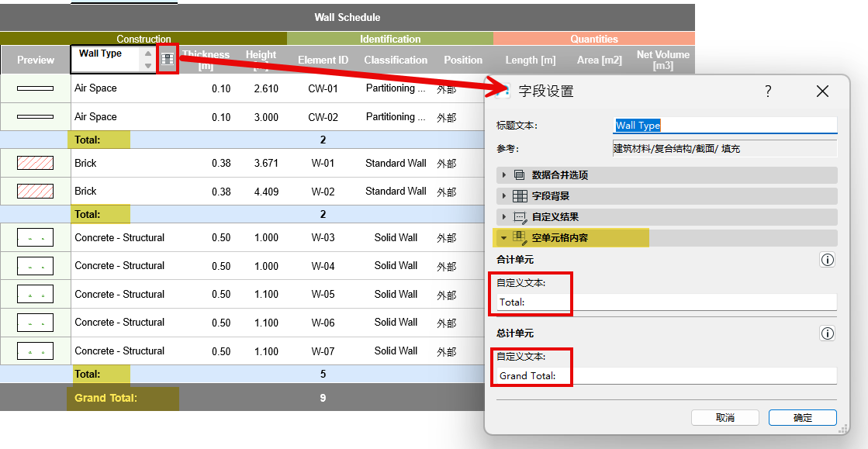Click the Net Volume [m3] column header
This screenshot has width=868, height=449.
pyautogui.click(x=662, y=60)
